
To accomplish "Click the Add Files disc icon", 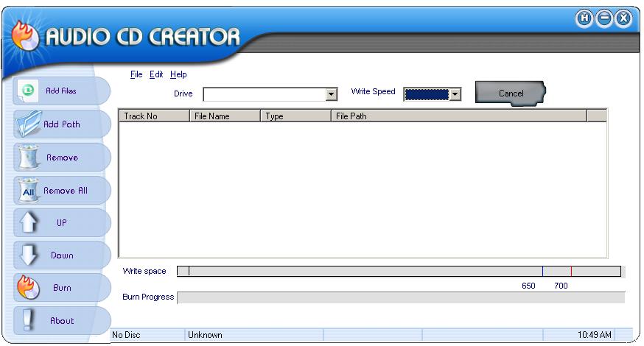I will click(x=28, y=91).
